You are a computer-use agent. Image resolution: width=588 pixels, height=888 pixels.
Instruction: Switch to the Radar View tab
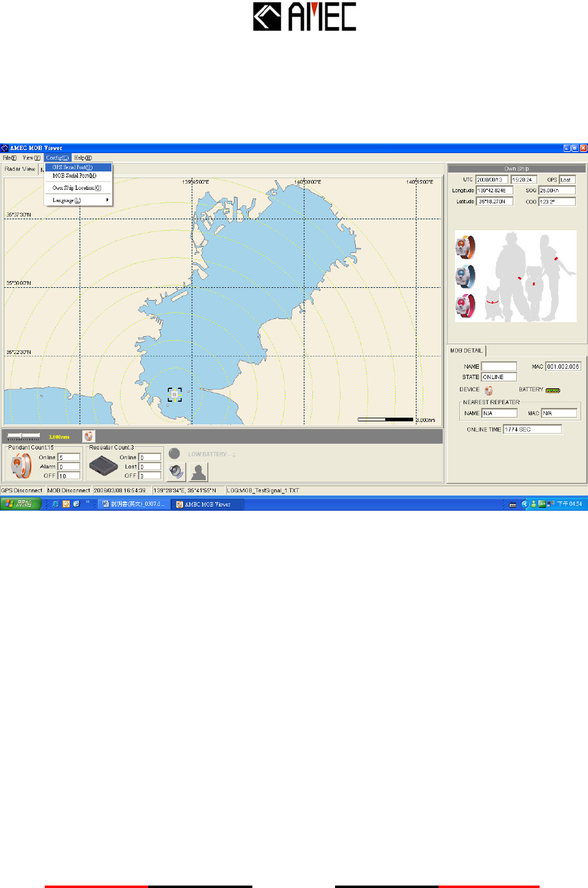20,169
